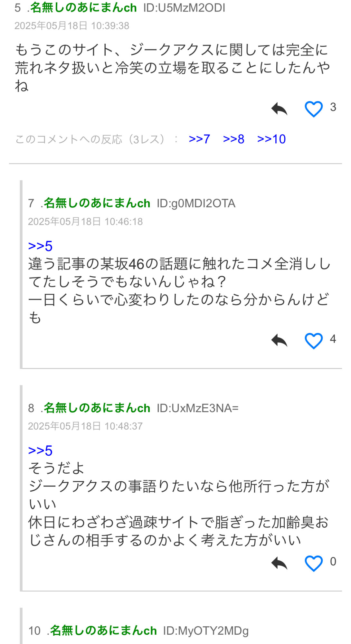The height and width of the screenshot is (644, 351).
Task: Select ID:UxMzE3NA= poster ID
Action: tap(198, 408)
